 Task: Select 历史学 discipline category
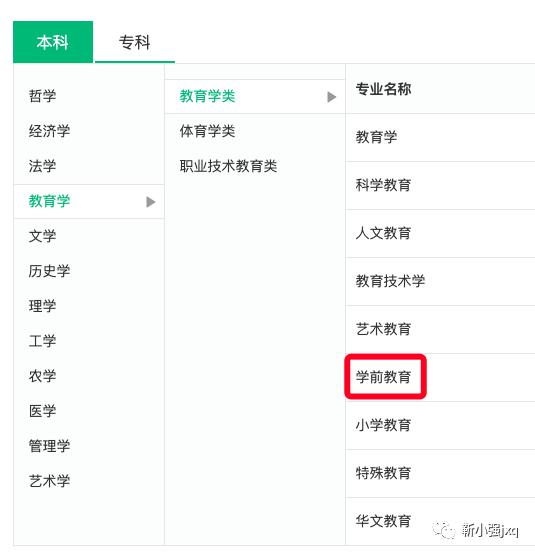[49, 271]
